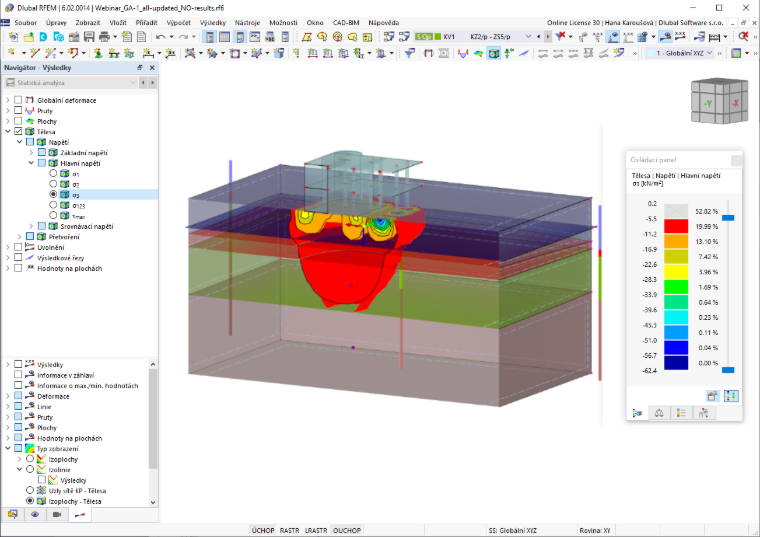The height and width of the screenshot is (537, 760).
Task: Select the σ1 radio button
Action: [x=53, y=173]
